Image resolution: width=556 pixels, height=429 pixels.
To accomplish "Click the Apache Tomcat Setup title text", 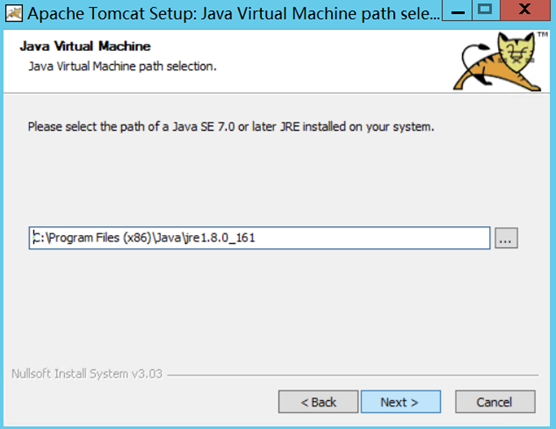I will tap(233, 13).
